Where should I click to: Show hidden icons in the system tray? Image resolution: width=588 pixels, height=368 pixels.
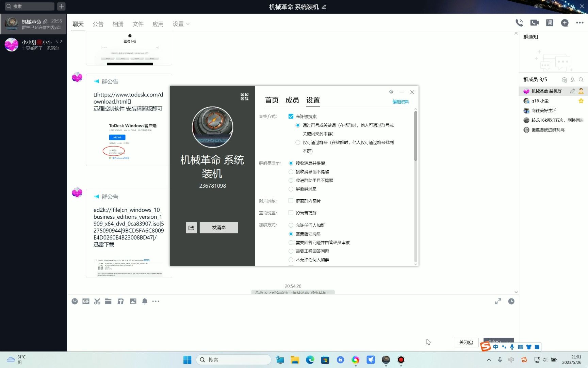pyautogui.click(x=489, y=360)
